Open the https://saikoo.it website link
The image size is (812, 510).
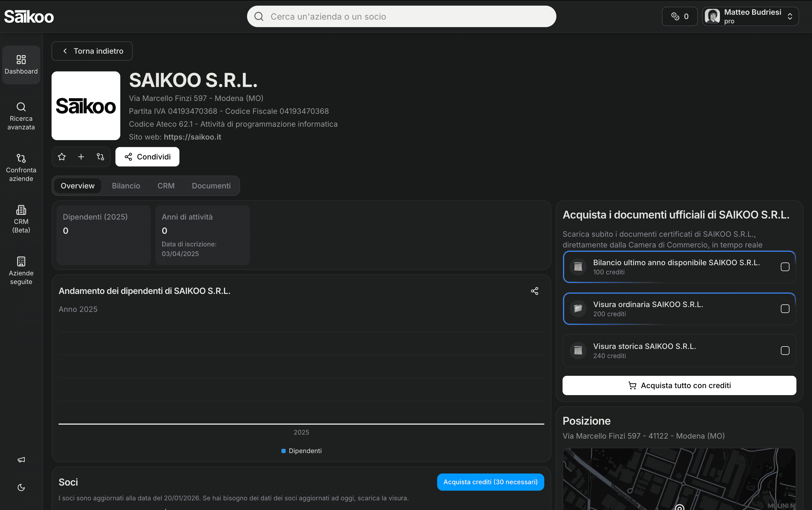193,137
